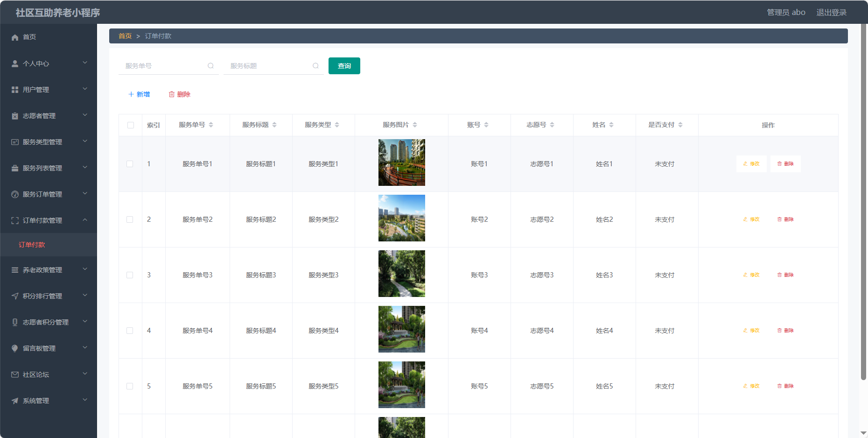Click the person icon next to 个人中心
868x438 pixels.
(x=15, y=64)
